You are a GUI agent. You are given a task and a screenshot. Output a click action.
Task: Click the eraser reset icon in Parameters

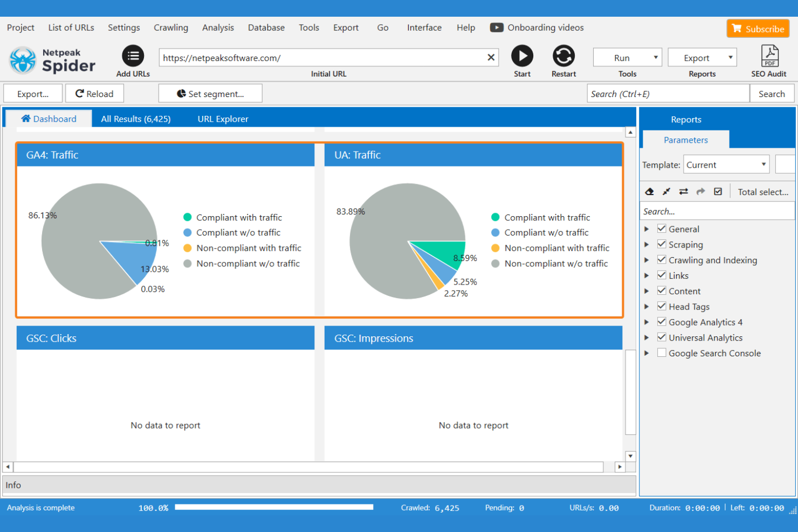tap(649, 191)
